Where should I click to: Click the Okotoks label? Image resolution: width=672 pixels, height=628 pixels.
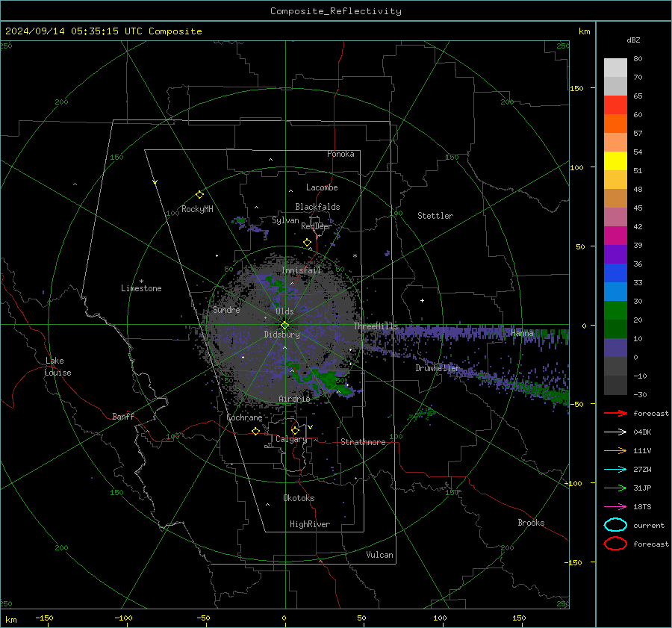point(299,498)
